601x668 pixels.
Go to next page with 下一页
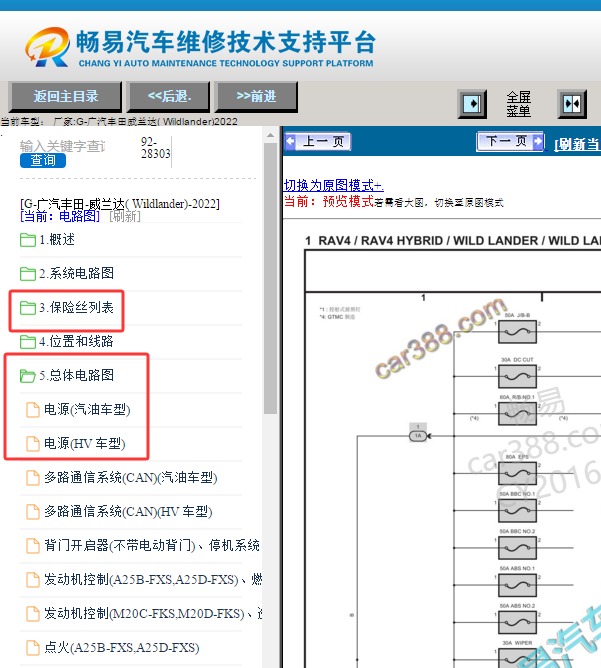point(511,141)
